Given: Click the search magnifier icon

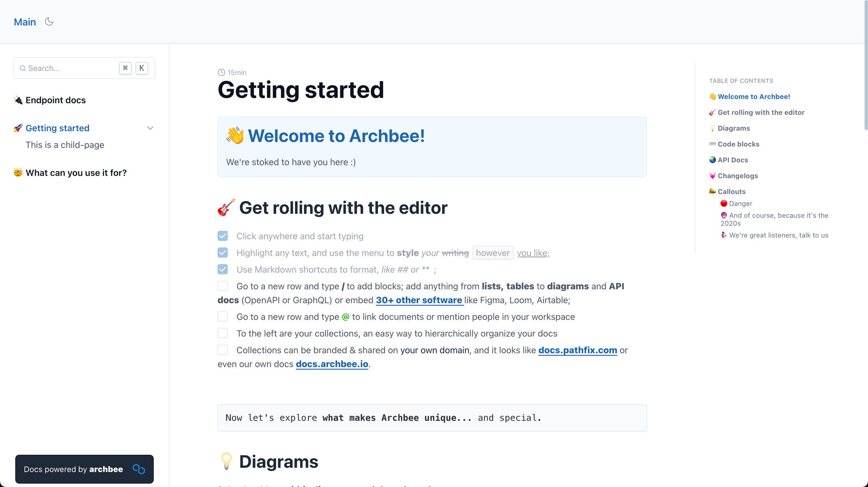Looking at the screenshot, I should 22,68.
